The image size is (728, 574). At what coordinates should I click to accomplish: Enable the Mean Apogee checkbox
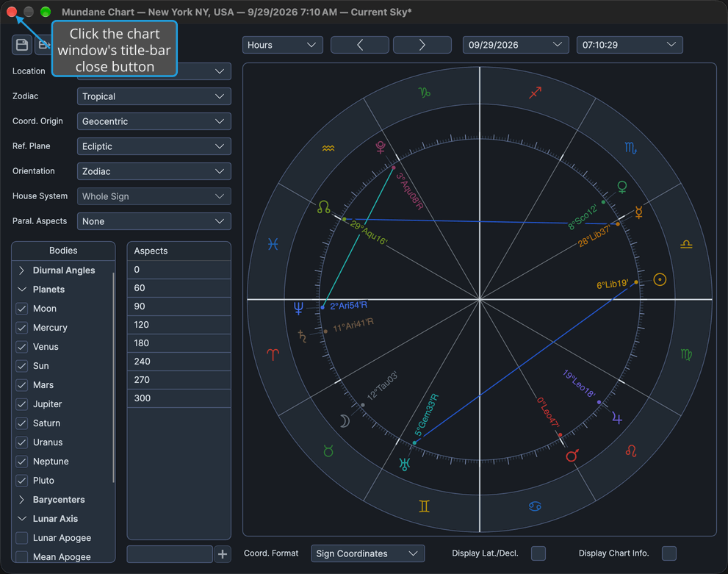point(22,556)
